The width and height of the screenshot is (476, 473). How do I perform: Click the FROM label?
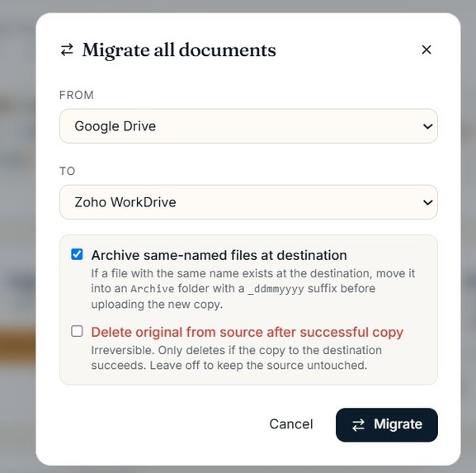pyautogui.click(x=77, y=95)
